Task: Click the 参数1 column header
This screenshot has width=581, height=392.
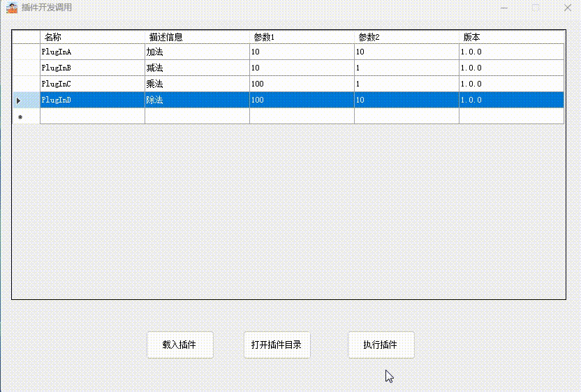Action: coord(302,37)
